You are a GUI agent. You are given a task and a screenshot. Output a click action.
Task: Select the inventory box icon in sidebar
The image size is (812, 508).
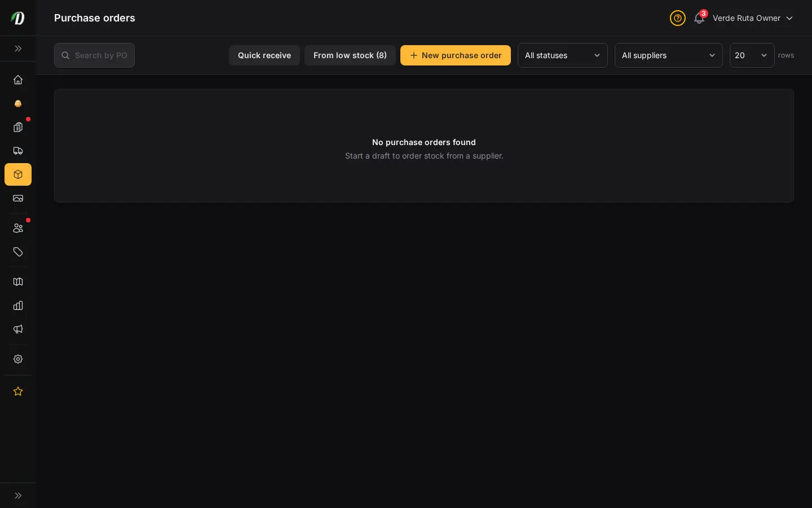point(18,174)
